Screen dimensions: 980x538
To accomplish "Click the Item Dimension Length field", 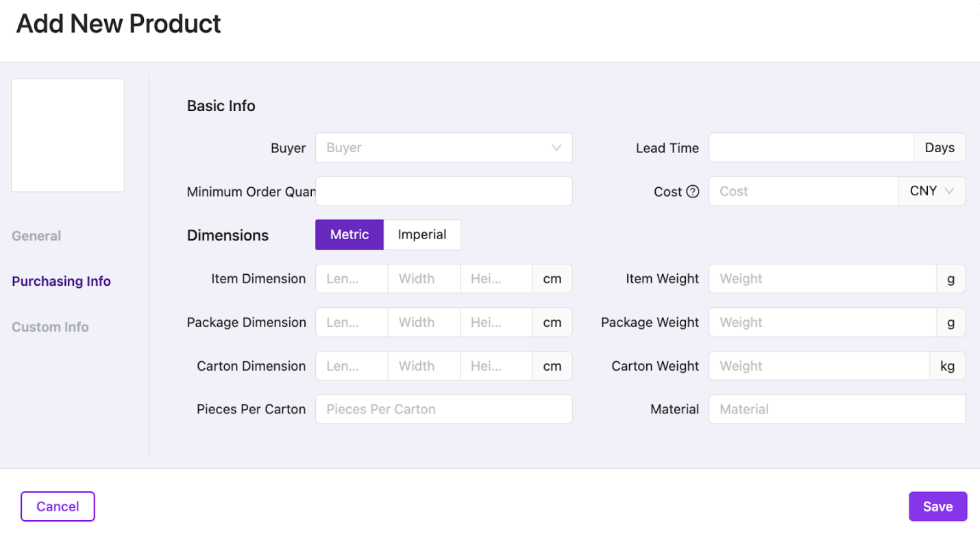I will (352, 279).
